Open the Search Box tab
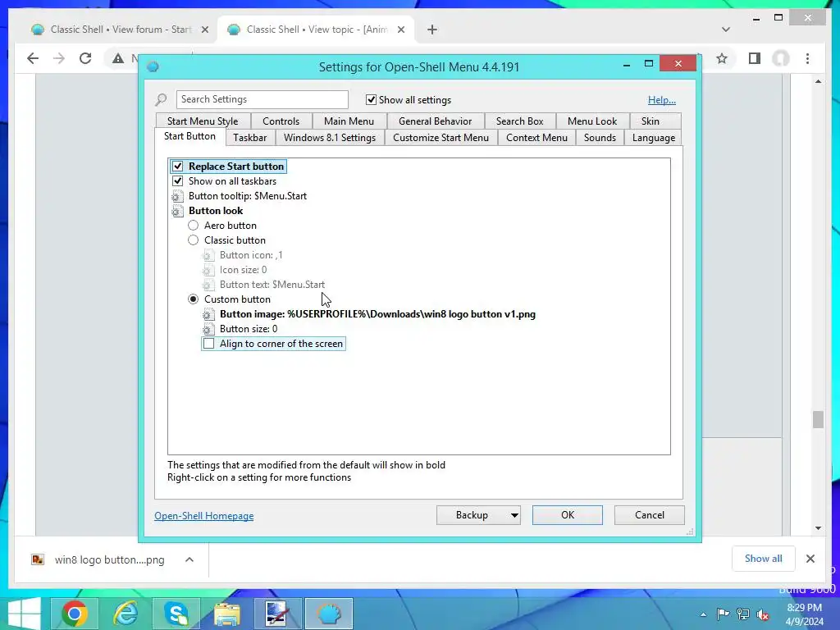The height and width of the screenshot is (630, 840). (x=519, y=121)
